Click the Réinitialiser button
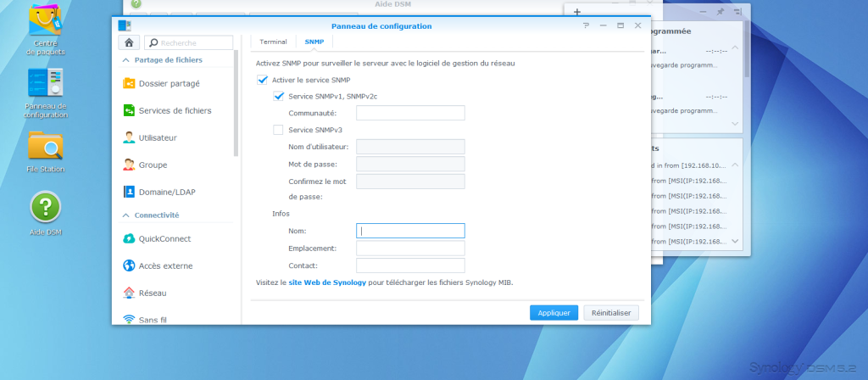The height and width of the screenshot is (380, 868). point(611,313)
